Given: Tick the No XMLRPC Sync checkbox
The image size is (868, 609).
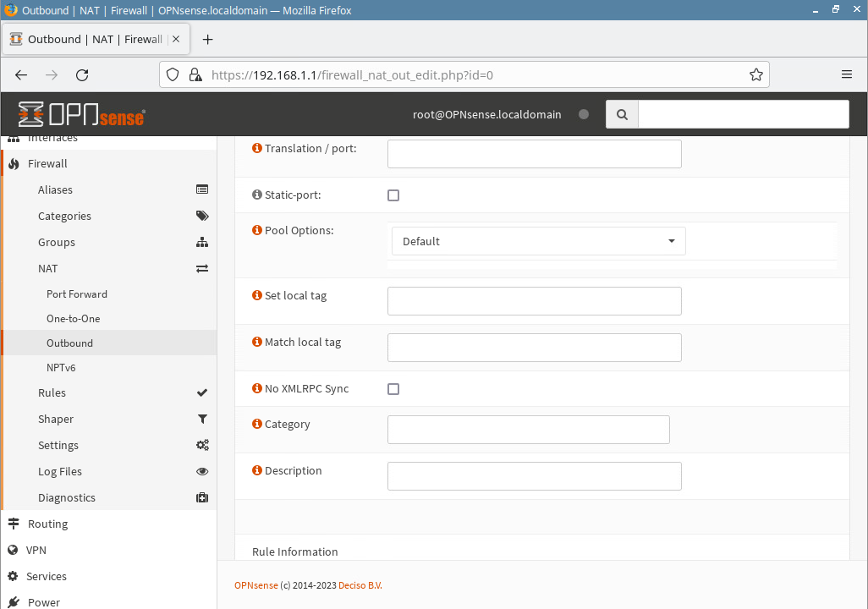Looking at the screenshot, I should (393, 389).
